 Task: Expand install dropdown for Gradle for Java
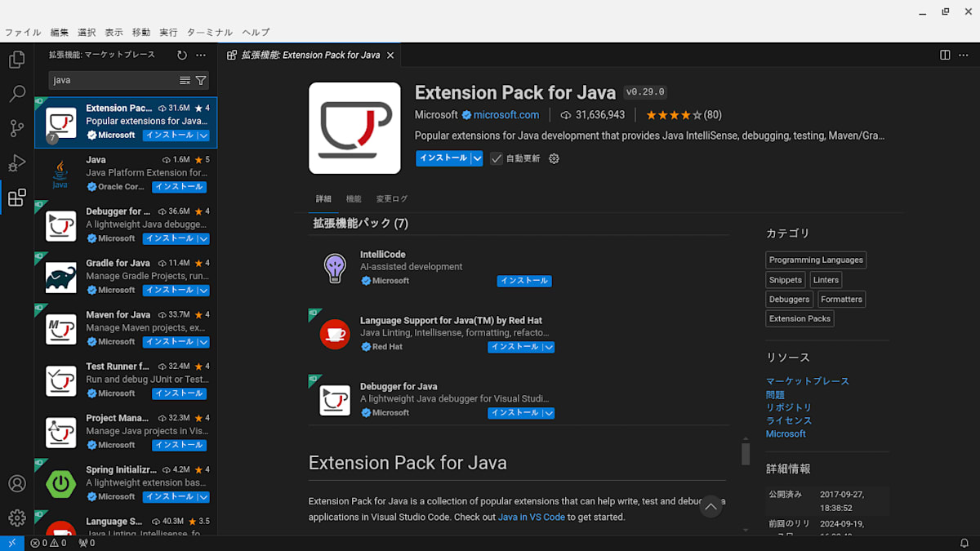[x=203, y=290]
